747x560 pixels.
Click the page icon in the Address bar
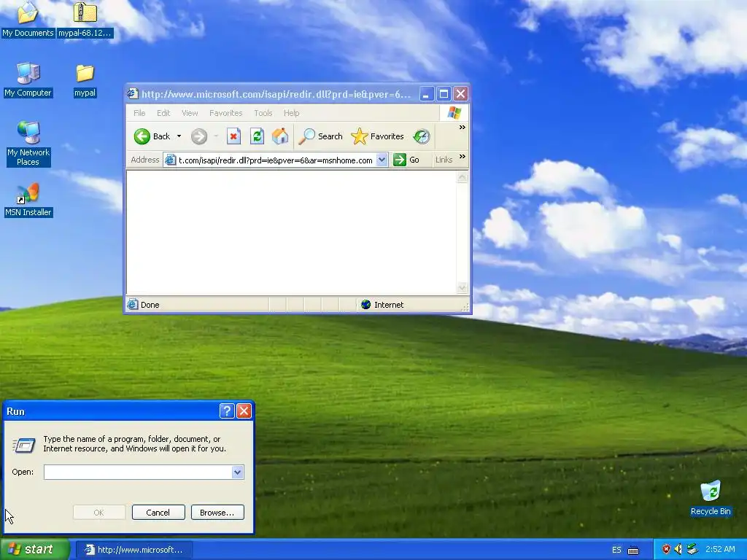[x=170, y=160]
